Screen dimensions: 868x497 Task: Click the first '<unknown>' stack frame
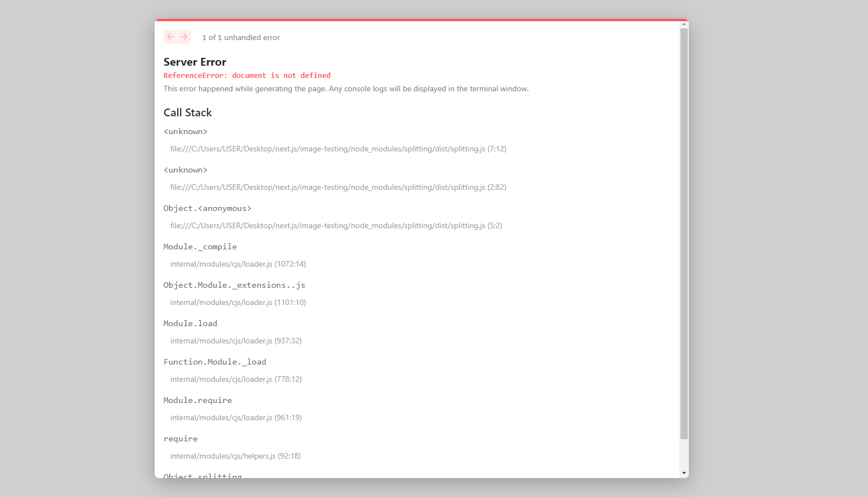[185, 131]
